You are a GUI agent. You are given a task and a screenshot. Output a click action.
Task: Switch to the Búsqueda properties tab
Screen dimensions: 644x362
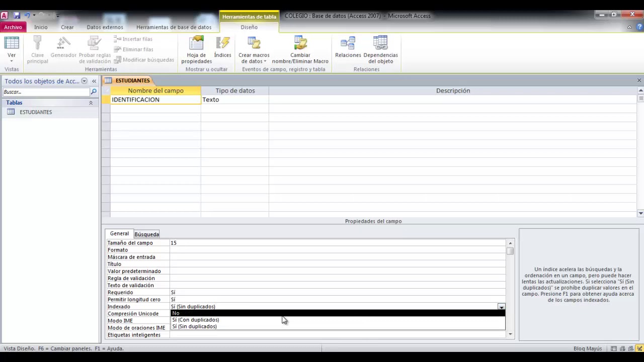pos(146,234)
